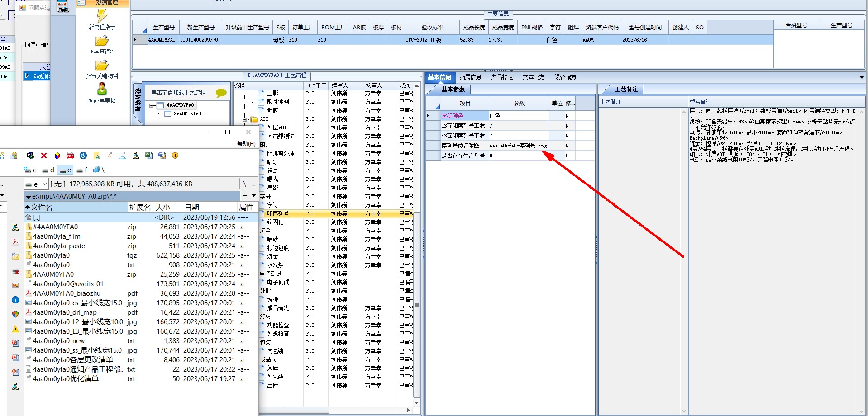The height and width of the screenshot is (416, 868).
Task: Select the 2AA0M0ZIA0 tree node
Action: coord(187,114)
